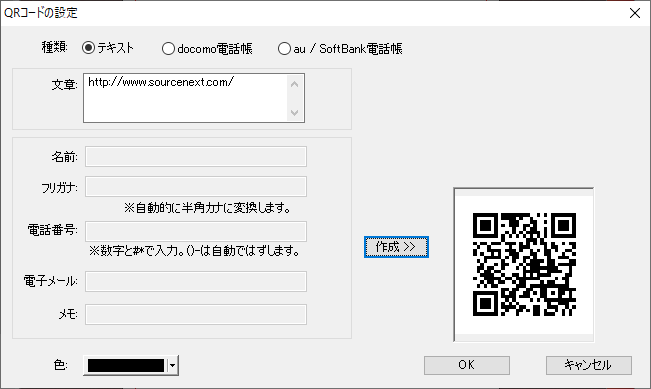
Task: Click the up arrow of text scrollbar
Action: [x=295, y=84]
